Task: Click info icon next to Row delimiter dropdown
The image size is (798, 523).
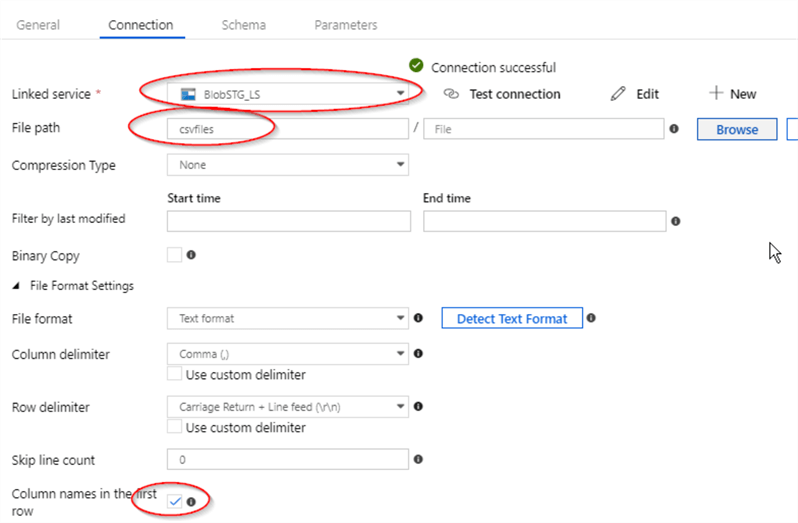Action: coord(418,406)
